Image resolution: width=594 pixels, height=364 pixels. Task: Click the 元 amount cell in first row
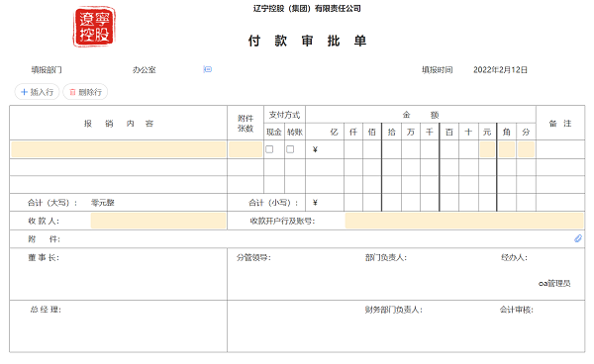487,149
